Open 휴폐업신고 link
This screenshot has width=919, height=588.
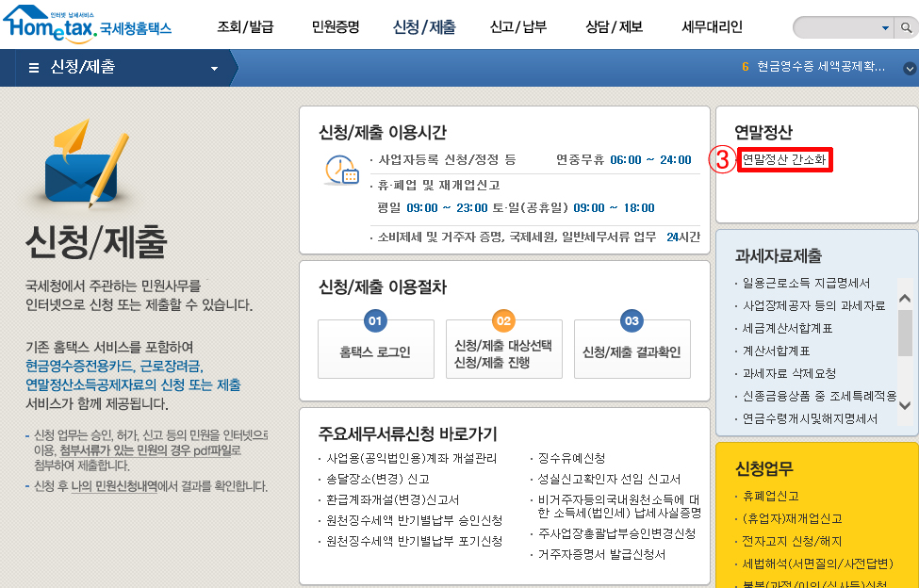pyautogui.click(x=770, y=496)
